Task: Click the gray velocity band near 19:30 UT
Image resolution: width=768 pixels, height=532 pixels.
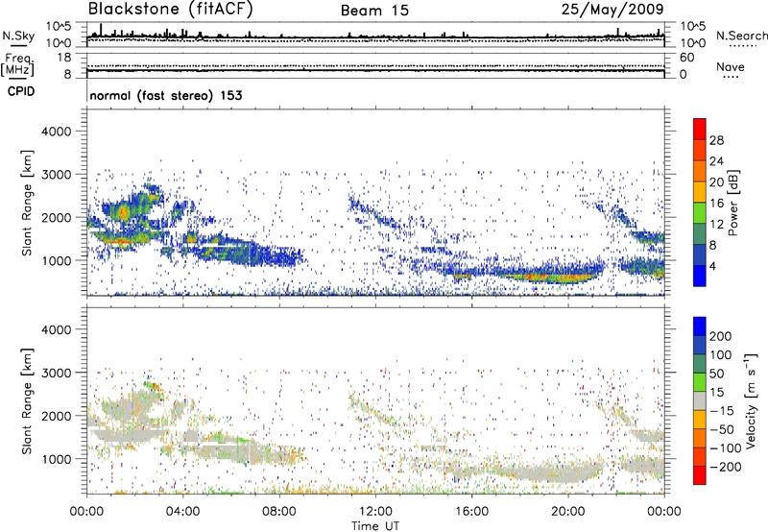Action: click(x=559, y=474)
